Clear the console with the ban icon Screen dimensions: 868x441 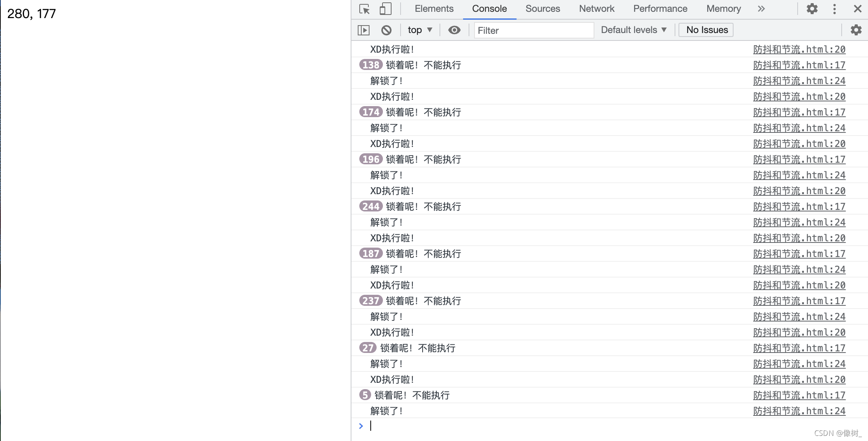[x=386, y=30]
